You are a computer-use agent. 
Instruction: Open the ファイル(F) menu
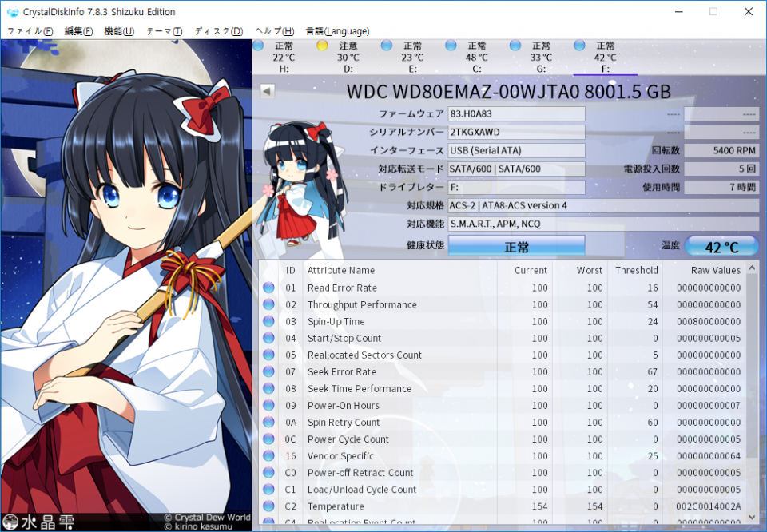click(30, 31)
